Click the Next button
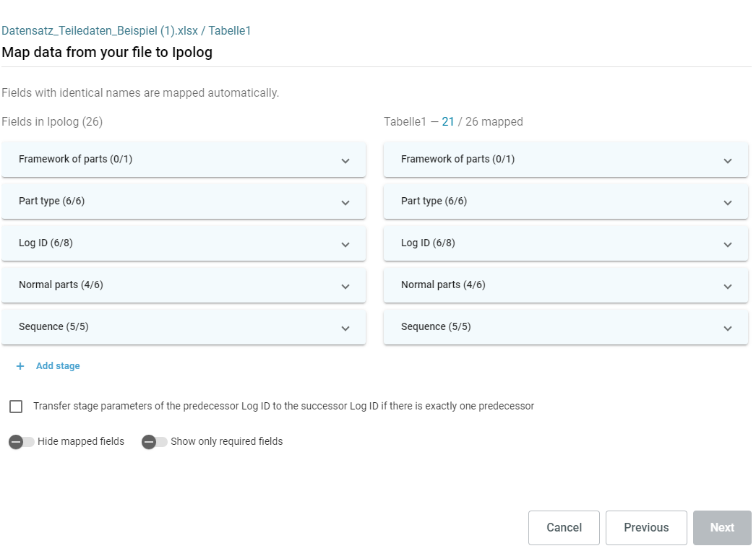Viewport: 756px width, 551px height. [722, 528]
